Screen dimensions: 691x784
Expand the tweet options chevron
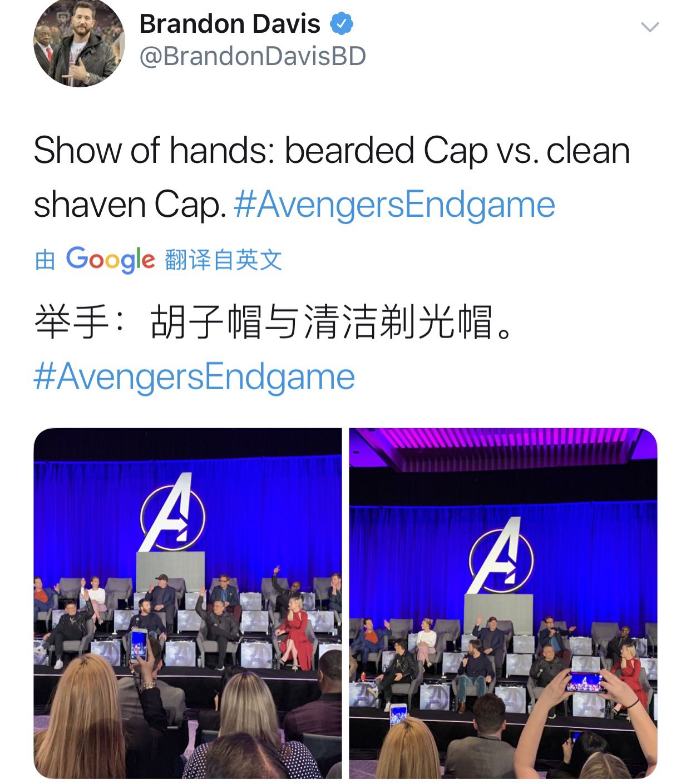pos(650,27)
